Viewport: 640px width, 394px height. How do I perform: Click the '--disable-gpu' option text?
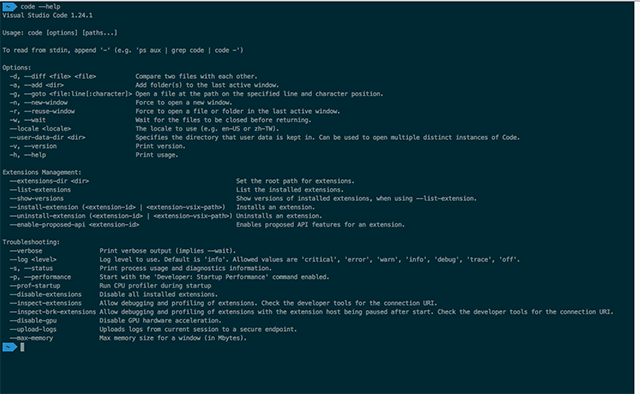pos(33,321)
